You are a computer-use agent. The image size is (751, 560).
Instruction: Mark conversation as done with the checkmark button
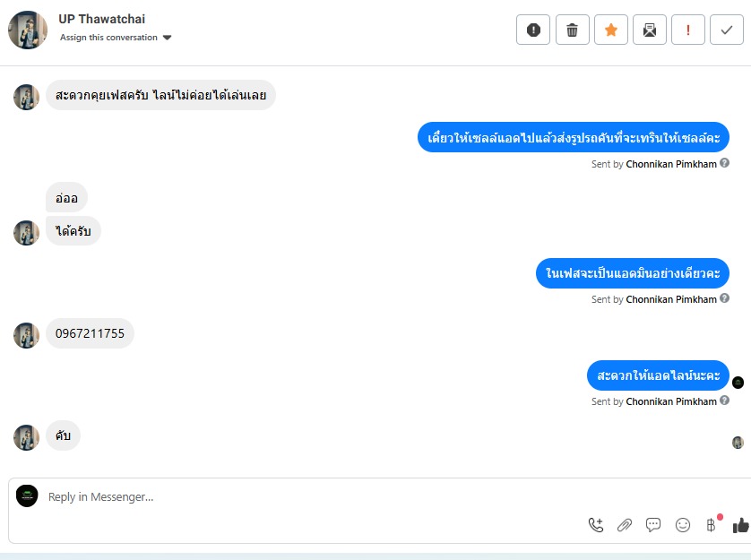(727, 30)
